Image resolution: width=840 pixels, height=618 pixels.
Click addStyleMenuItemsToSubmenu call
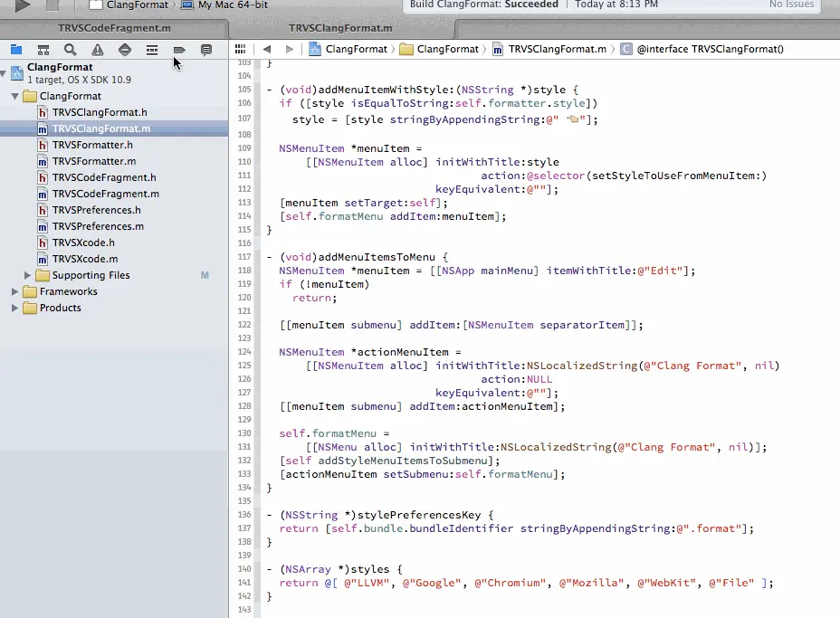[x=403, y=461]
